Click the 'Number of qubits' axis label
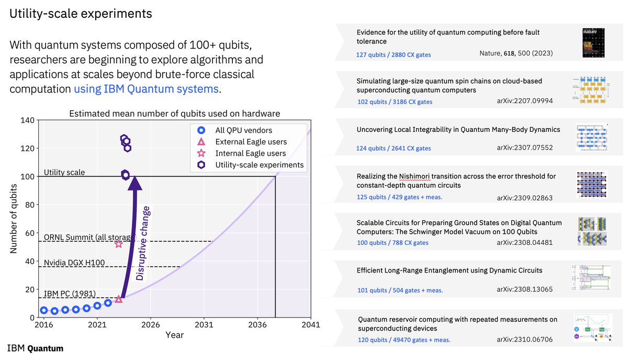This screenshot has width=628, height=364. pyautogui.click(x=14, y=219)
